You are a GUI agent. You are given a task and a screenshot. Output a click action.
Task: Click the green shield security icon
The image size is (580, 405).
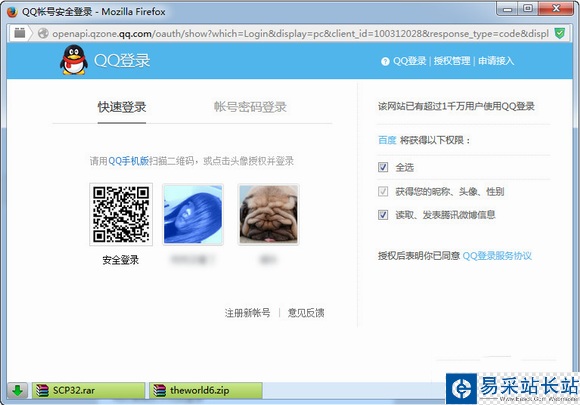click(560, 33)
